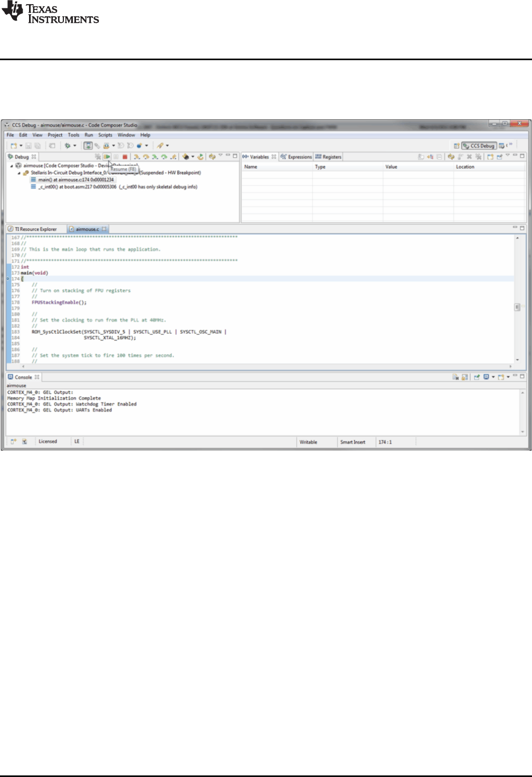532x777 pixels.
Task: Open the Variables view menu triangle
Action: point(508,155)
